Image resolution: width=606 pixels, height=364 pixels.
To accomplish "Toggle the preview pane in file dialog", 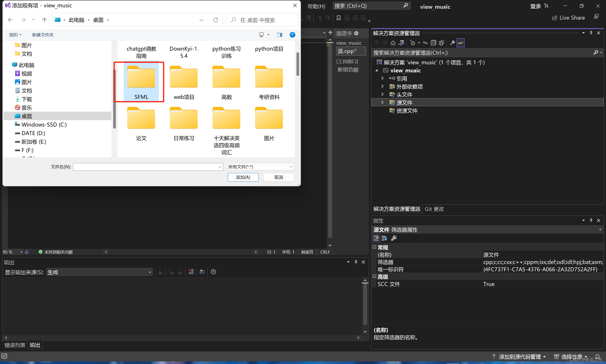I will point(279,35).
